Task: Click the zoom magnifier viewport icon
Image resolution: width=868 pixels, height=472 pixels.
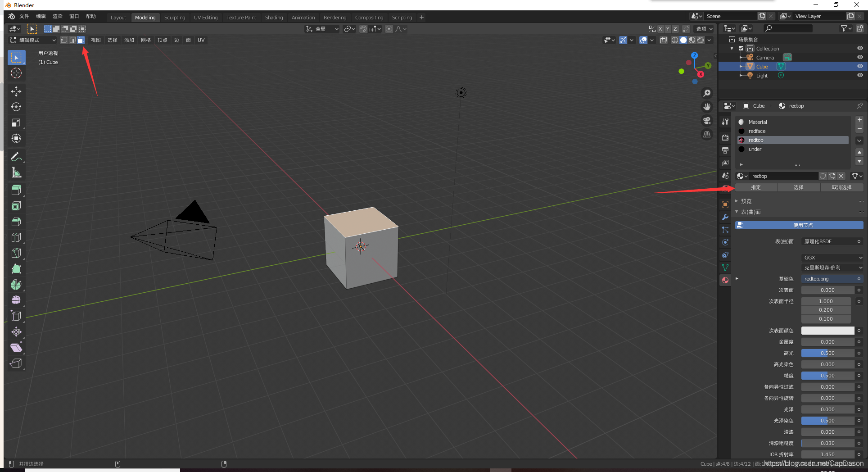Action: [707, 93]
